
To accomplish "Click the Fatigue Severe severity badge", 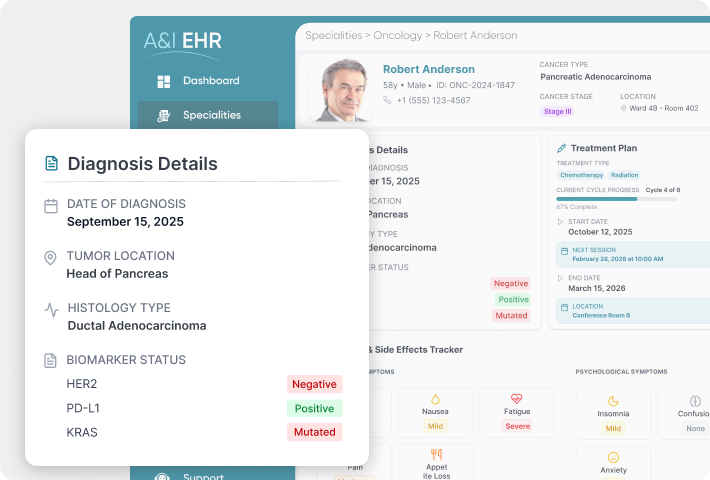I will point(517,426).
